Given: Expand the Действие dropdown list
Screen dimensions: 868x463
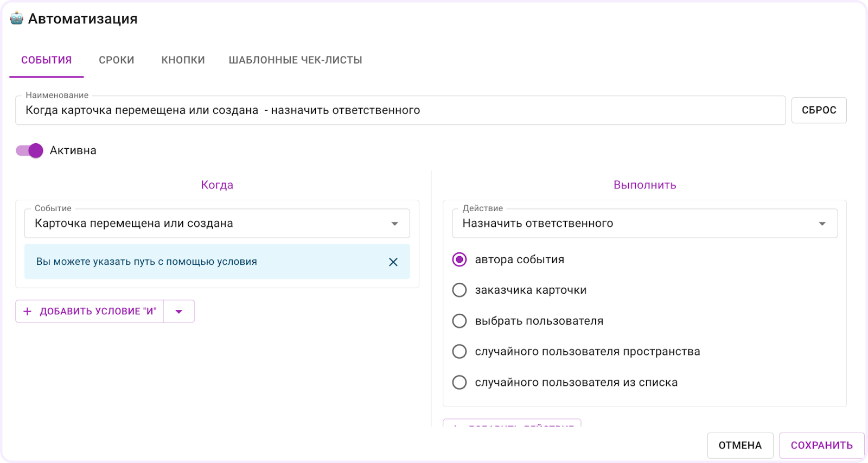Looking at the screenshot, I should pyautogui.click(x=644, y=224).
